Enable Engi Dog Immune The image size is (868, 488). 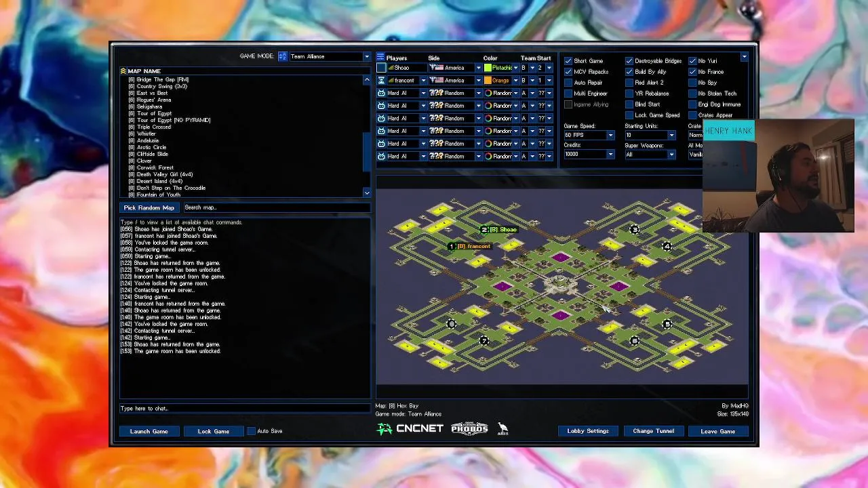pyautogui.click(x=692, y=104)
